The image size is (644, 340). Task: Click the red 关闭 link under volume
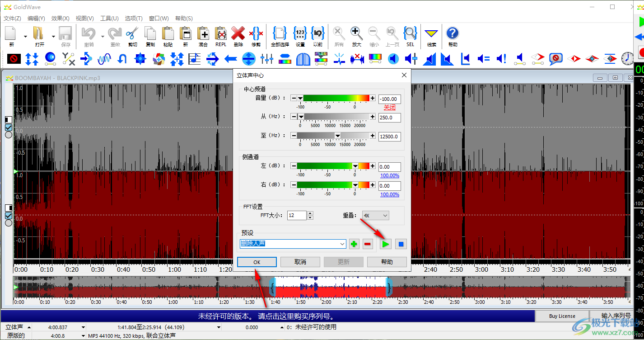point(390,108)
